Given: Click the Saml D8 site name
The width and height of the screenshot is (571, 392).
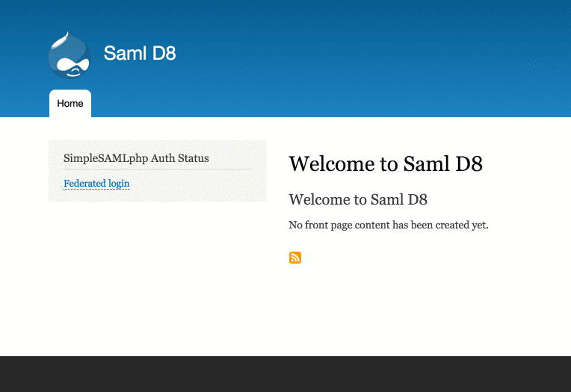Looking at the screenshot, I should [x=140, y=53].
